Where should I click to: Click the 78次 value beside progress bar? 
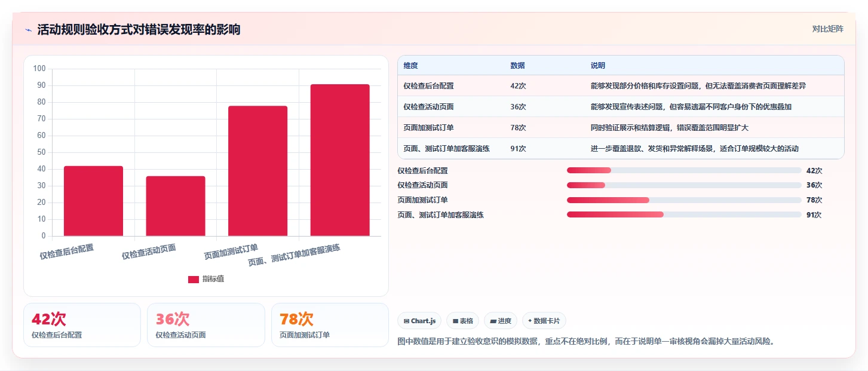pos(814,200)
